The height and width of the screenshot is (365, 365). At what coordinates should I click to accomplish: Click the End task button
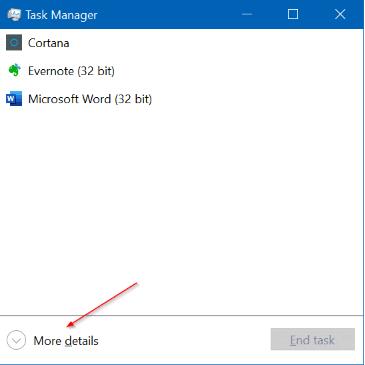[313, 339]
